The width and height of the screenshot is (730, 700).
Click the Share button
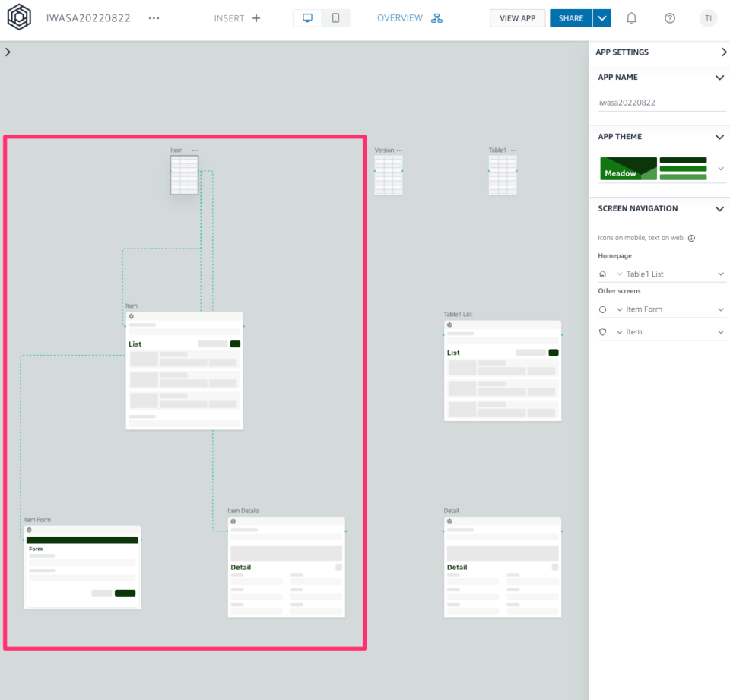pos(570,18)
